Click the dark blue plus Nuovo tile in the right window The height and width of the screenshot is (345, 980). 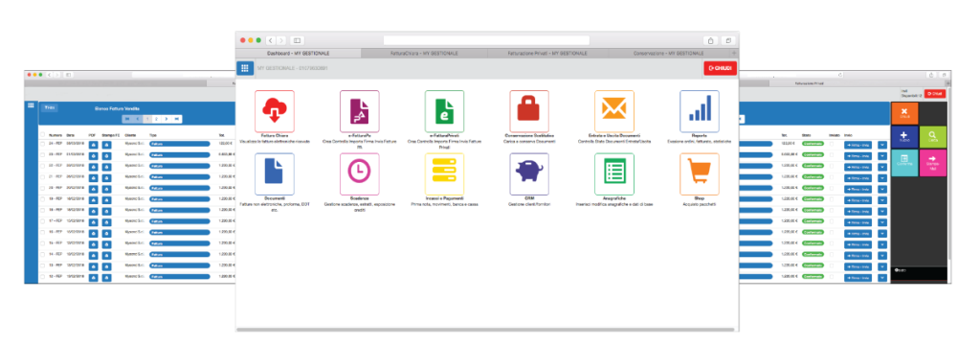(x=904, y=137)
